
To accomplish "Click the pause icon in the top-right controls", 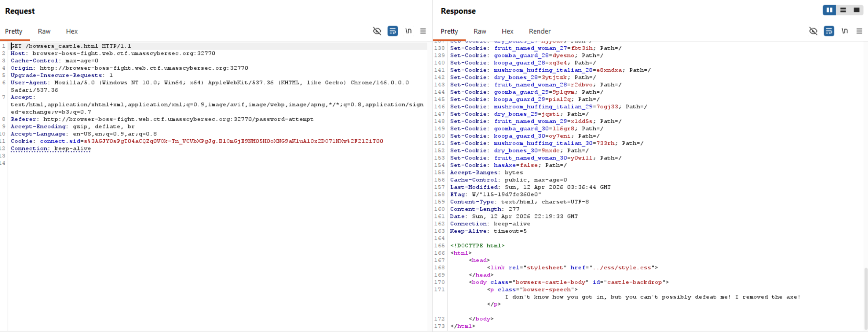I will click(829, 10).
